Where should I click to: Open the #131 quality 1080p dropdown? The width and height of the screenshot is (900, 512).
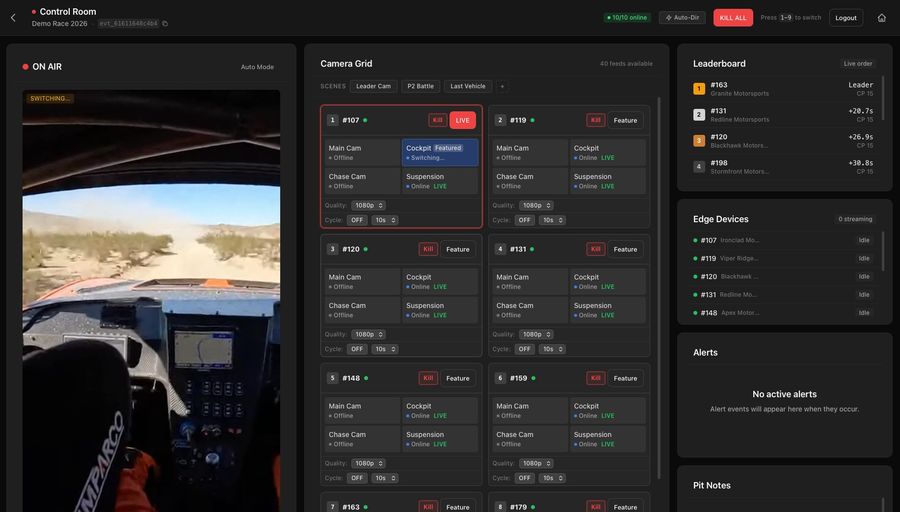pos(536,334)
